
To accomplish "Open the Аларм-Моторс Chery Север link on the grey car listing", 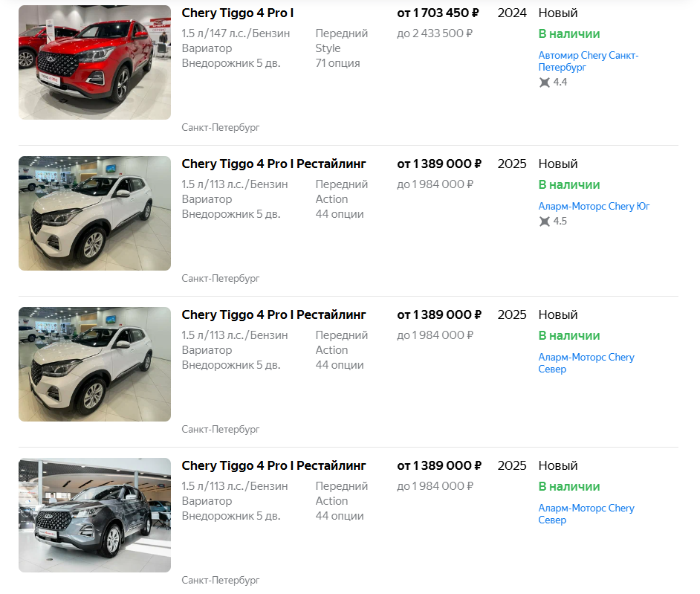I will point(586,514).
